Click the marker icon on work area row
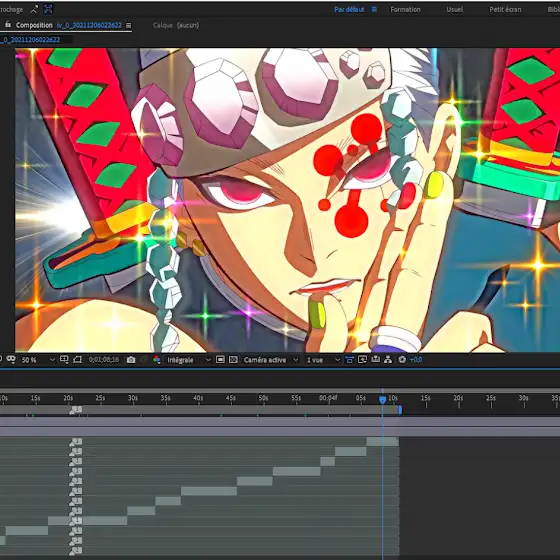This screenshot has width=560, height=560. tap(75, 410)
